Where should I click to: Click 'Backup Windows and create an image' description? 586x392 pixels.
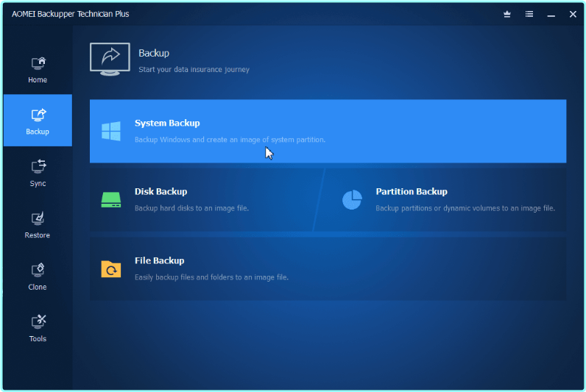click(x=230, y=140)
